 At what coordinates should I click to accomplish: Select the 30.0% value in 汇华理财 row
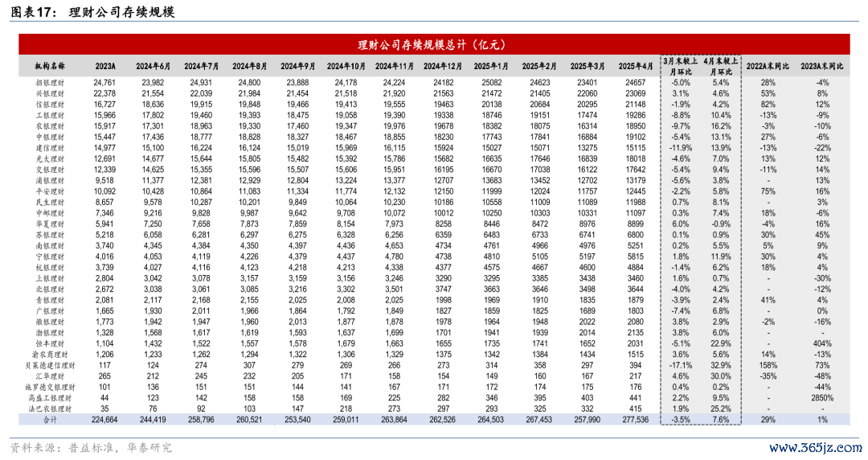(721, 376)
